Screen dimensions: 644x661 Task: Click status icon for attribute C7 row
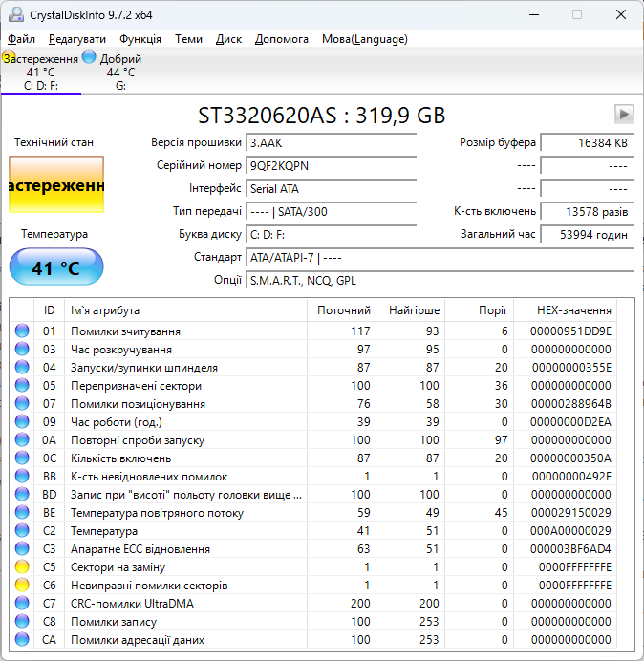tap(22, 603)
